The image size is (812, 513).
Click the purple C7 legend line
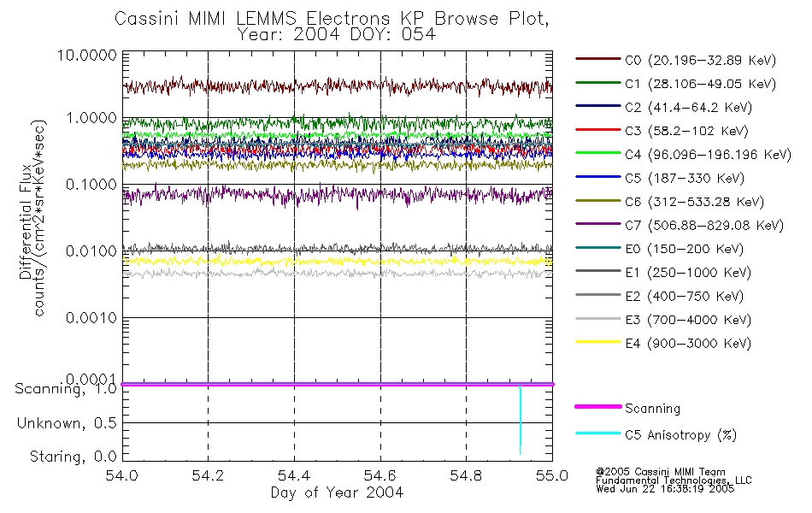point(597,224)
